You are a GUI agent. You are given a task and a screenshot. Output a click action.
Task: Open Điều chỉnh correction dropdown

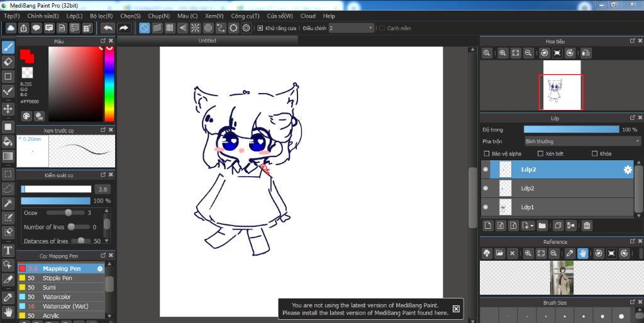click(x=352, y=28)
